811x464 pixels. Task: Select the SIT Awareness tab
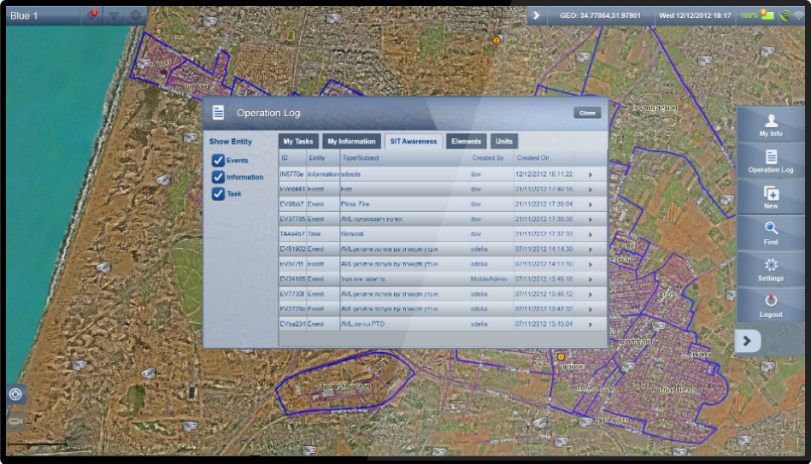click(x=413, y=141)
